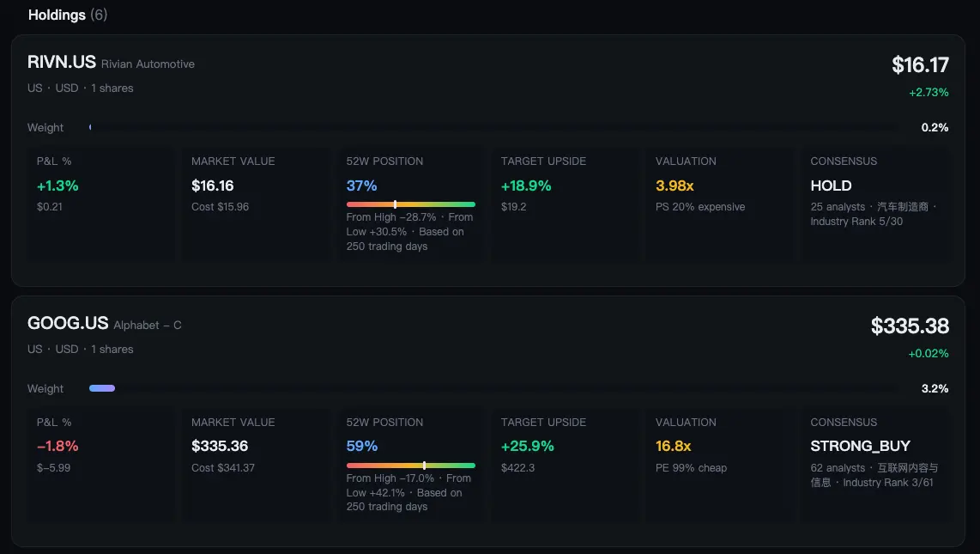Click RIVN target price $19.2
Image resolution: width=980 pixels, height=554 pixels.
pos(513,207)
